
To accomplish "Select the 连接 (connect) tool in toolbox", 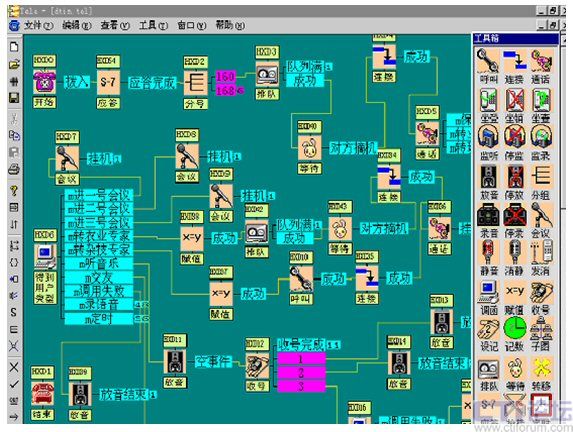I will [x=515, y=67].
